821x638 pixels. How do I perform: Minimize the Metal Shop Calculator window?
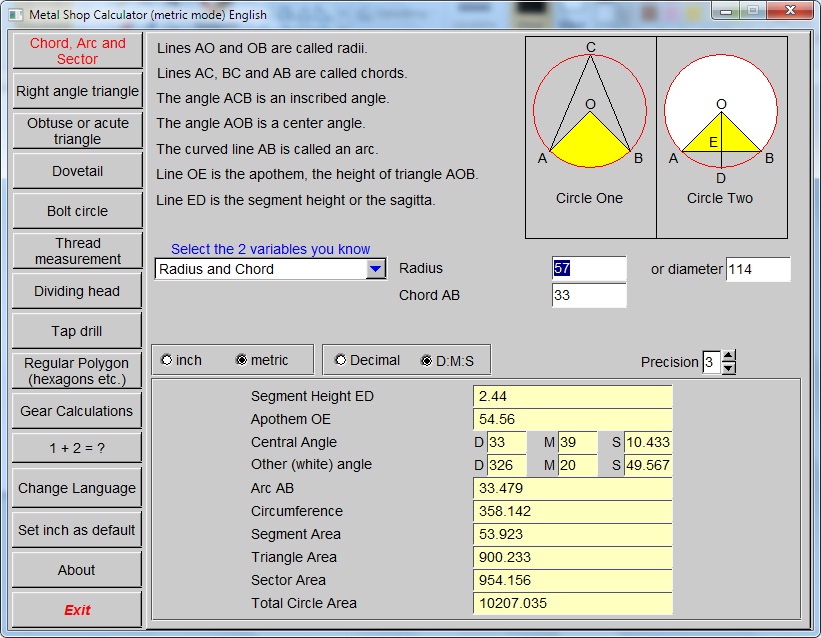[x=726, y=12]
